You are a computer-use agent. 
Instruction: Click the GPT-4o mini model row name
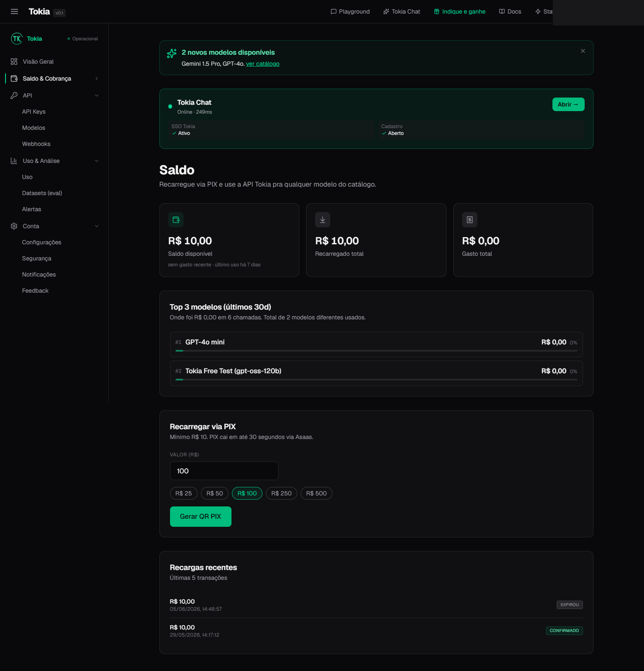click(x=205, y=342)
